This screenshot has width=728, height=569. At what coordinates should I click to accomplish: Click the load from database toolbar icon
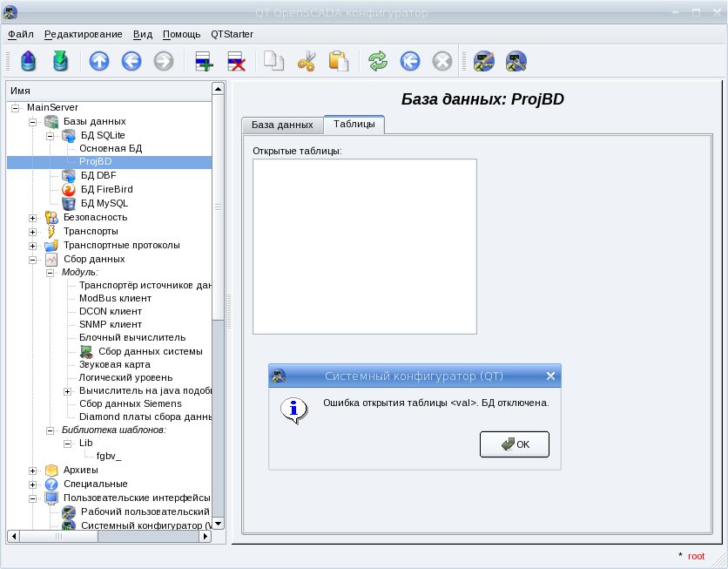[x=28, y=61]
